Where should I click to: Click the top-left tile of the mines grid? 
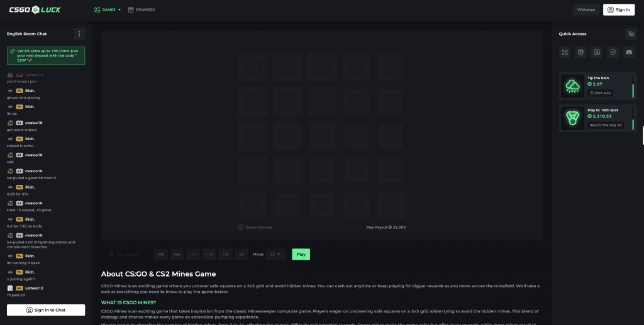253,67
